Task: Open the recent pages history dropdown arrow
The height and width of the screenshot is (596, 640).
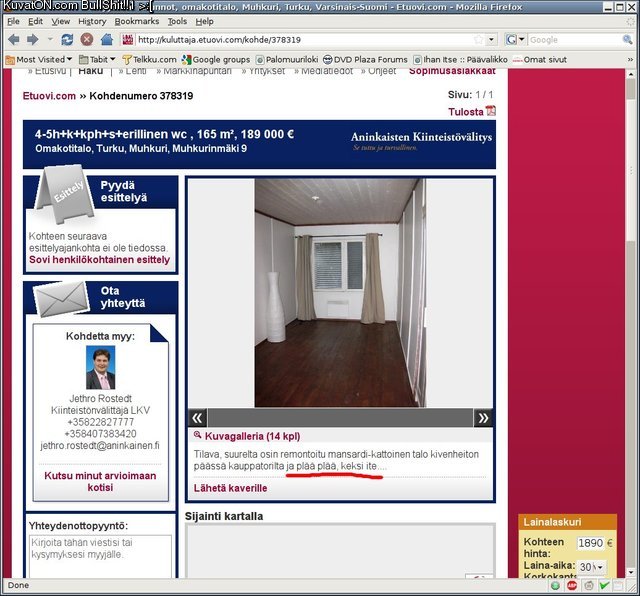Action: [50, 39]
